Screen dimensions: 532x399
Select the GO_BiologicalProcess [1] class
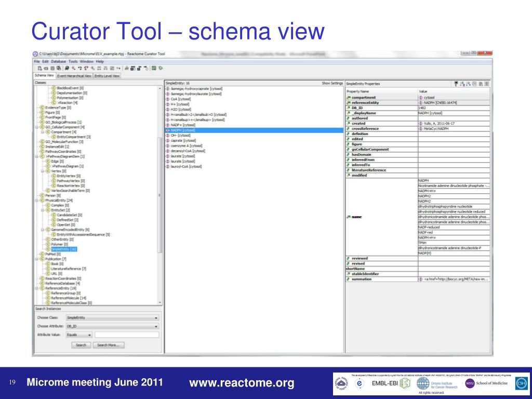pos(63,122)
